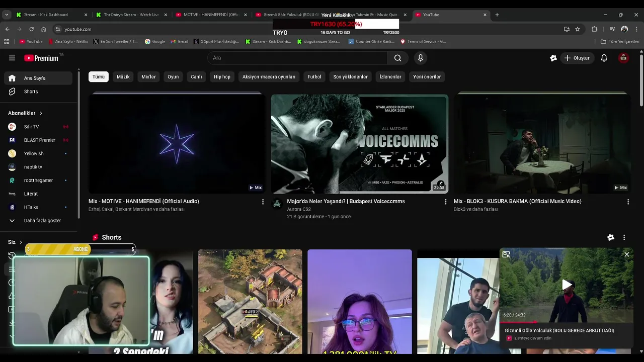
Task: Open the purple-background girl Short
Action: [359, 302]
